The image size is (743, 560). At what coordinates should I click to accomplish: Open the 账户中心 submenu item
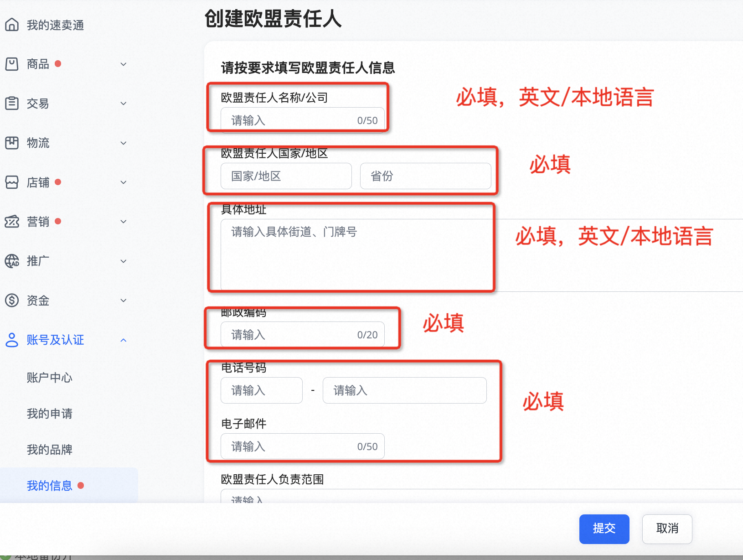point(50,378)
